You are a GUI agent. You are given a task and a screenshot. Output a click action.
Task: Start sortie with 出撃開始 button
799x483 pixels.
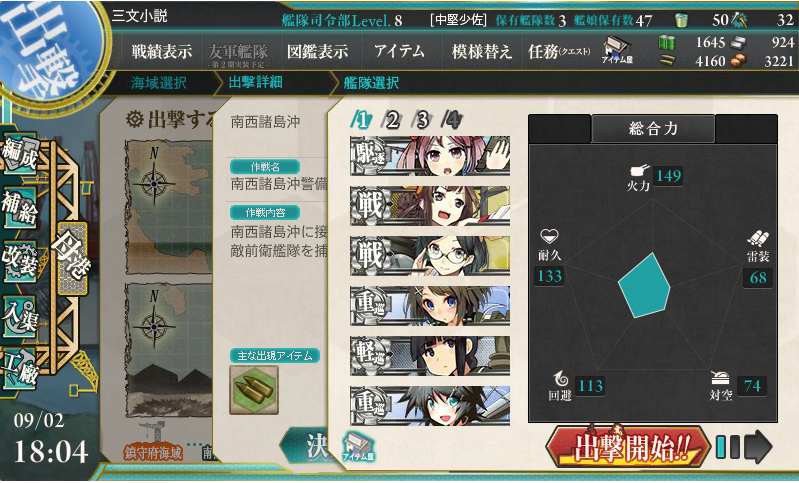pyautogui.click(x=628, y=447)
